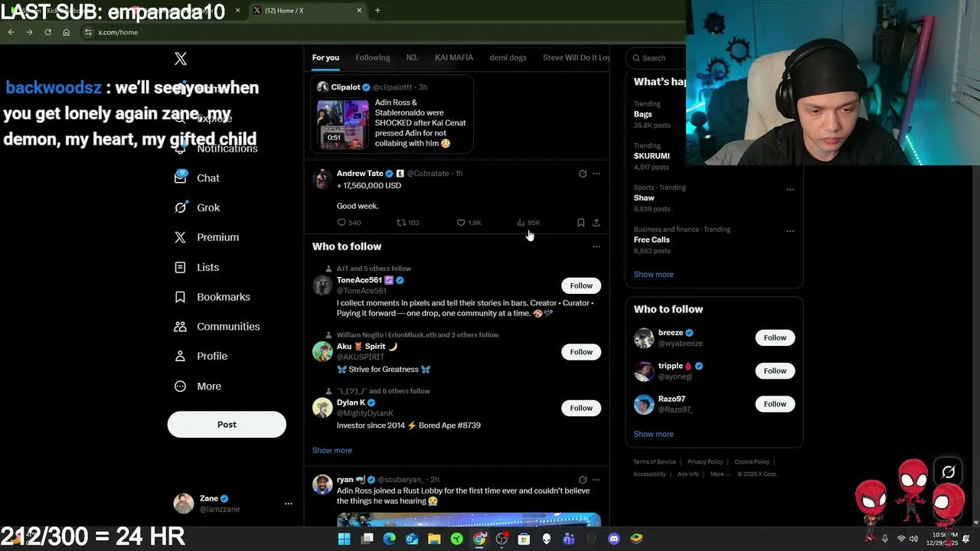Open Profile from the sidebar
Viewport: 980px width, 551px height.
pyautogui.click(x=201, y=356)
